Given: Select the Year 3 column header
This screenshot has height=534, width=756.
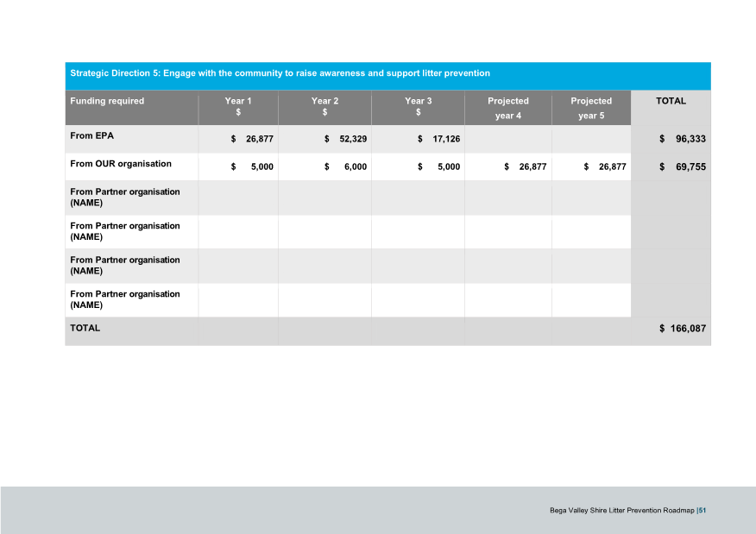Looking at the screenshot, I should click(x=418, y=106).
